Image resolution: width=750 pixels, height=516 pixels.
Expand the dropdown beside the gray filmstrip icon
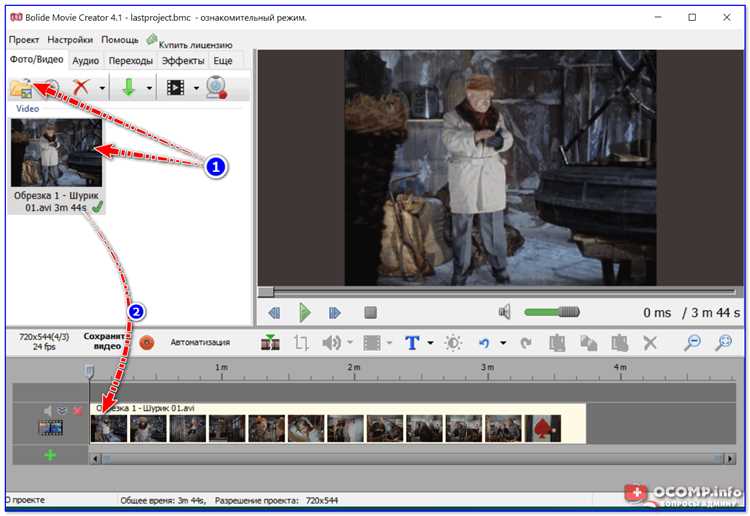pos(389,342)
